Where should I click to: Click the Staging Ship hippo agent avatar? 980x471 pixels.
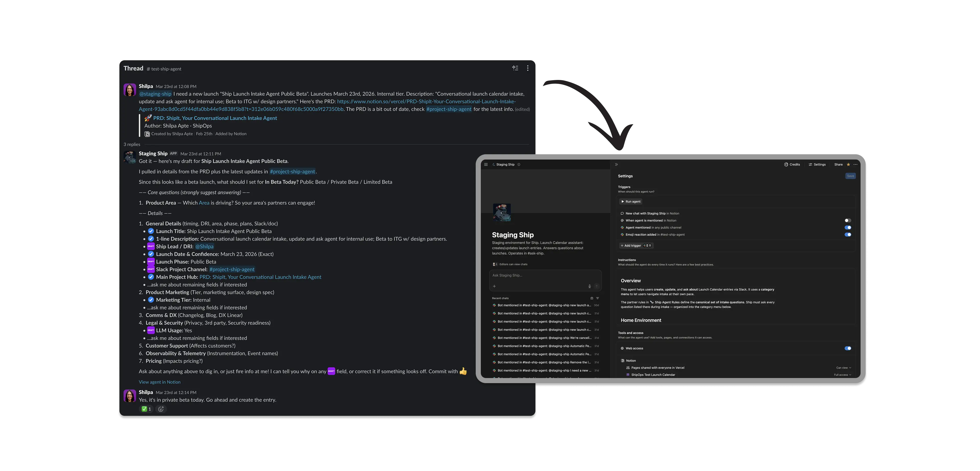point(502,213)
